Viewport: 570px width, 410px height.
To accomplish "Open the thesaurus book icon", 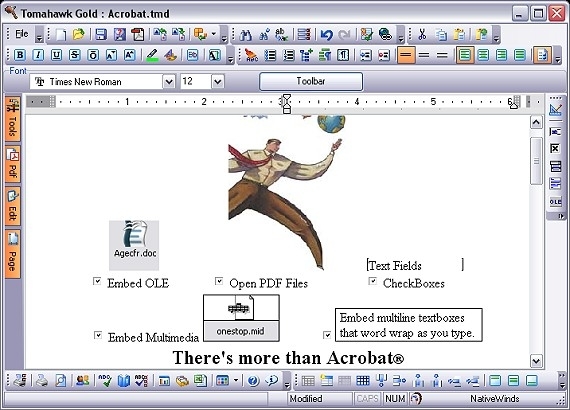I will click(x=124, y=381).
